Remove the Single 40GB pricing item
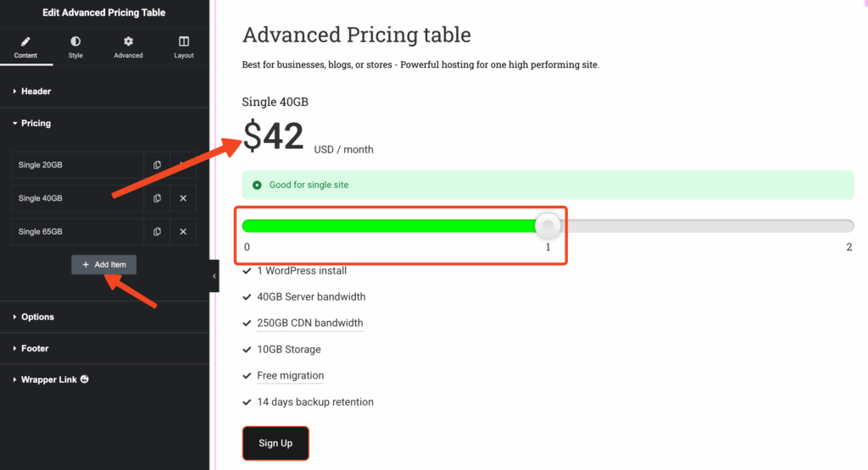The width and height of the screenshot is (868, 470). coord(183,198)
